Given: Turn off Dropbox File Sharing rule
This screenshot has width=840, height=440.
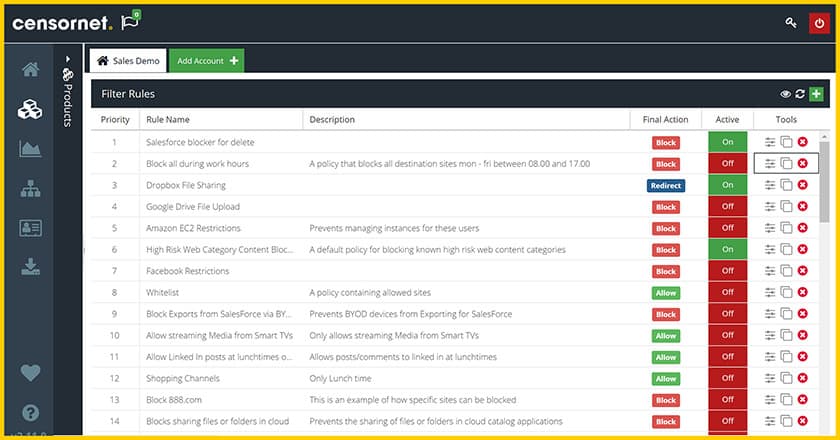Looking at the screenshot, I should (x=728, y=185).
